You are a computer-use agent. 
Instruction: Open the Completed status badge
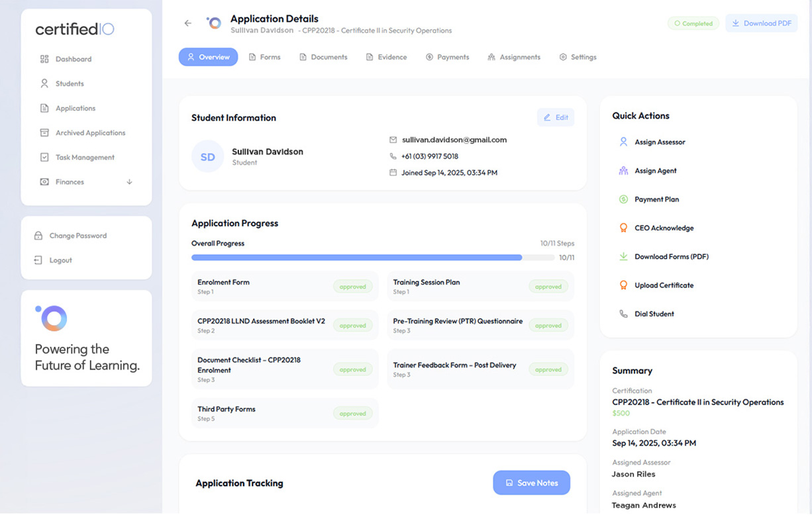coord(693,23)
